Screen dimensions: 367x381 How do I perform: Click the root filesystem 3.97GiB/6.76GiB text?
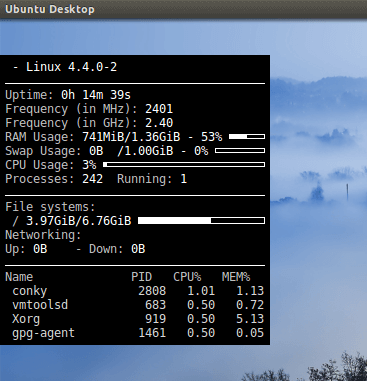click(x=79, y=221)
